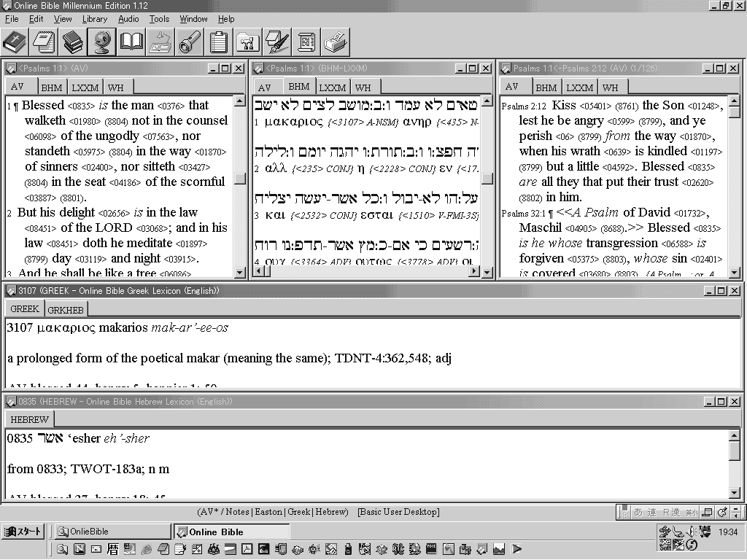Screen dimensions: 747x560
Task: Click the scroll document toolbar icon
Action: click(x=306, y=42)
